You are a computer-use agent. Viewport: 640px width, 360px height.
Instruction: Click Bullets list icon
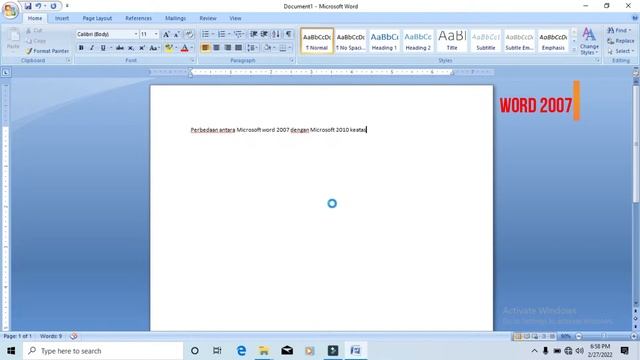click(205, 34)
